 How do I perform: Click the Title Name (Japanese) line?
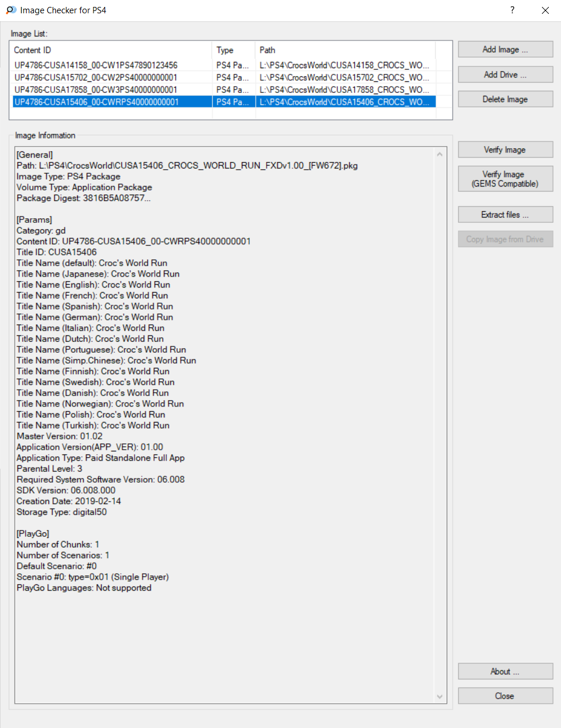[x=98, y=274]
